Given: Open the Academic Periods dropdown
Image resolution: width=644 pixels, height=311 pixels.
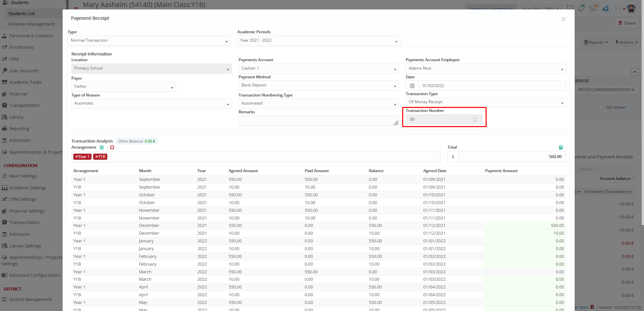Looking at the screenshot, I should coord(318,40).
